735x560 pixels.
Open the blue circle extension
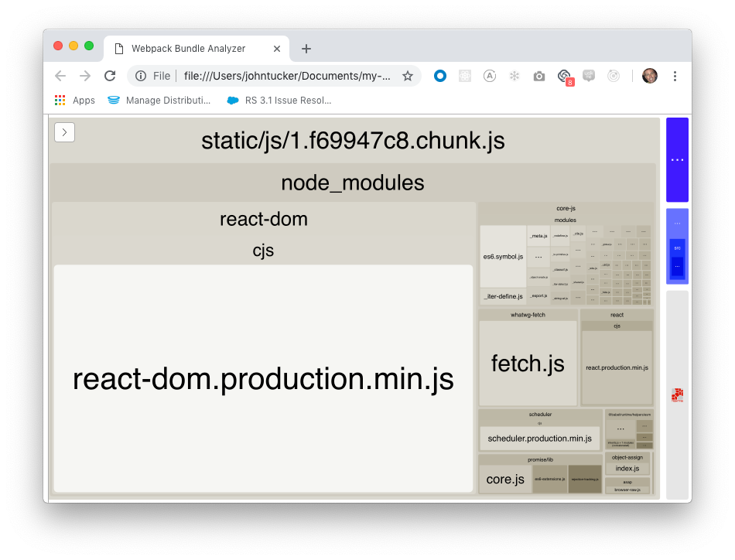439,76
